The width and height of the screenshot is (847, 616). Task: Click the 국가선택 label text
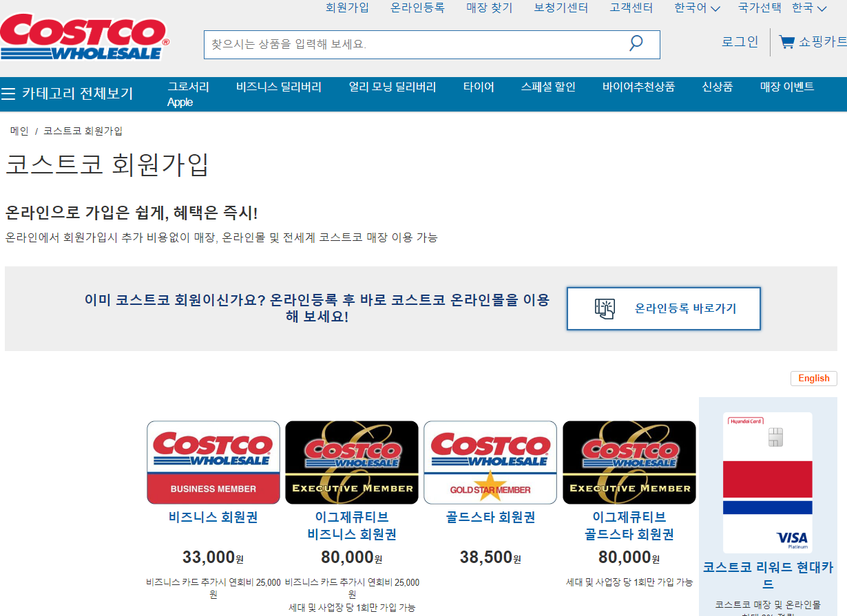click(760, 8)
